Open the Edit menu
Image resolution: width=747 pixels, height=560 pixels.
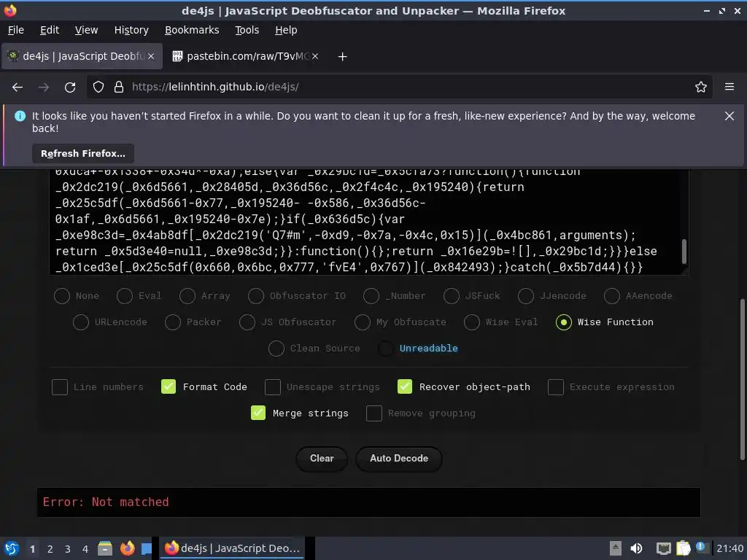[50, 30]
